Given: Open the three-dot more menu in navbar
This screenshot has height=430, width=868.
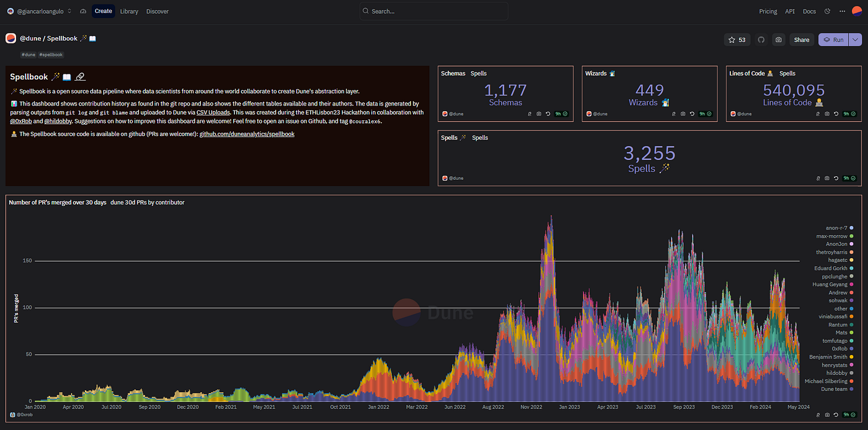Looking at the screenshot, I should tap(843, 11).
